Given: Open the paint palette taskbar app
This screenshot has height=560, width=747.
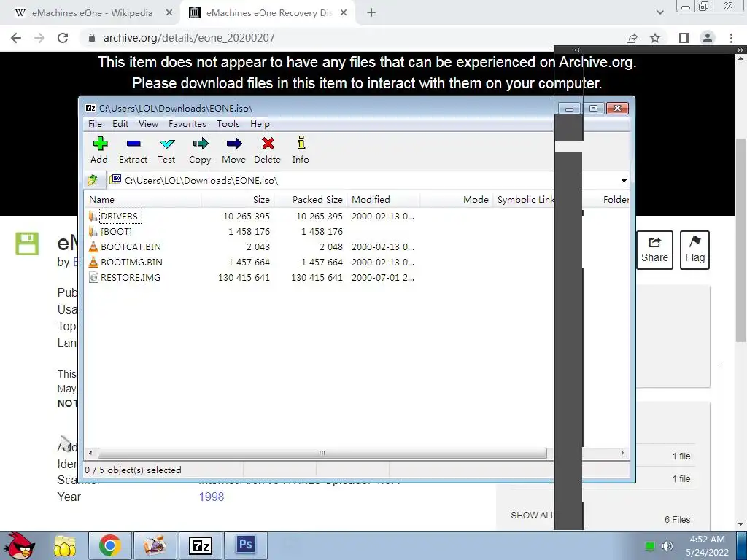Looking at the screenshot, I should (x=155, y=545).
